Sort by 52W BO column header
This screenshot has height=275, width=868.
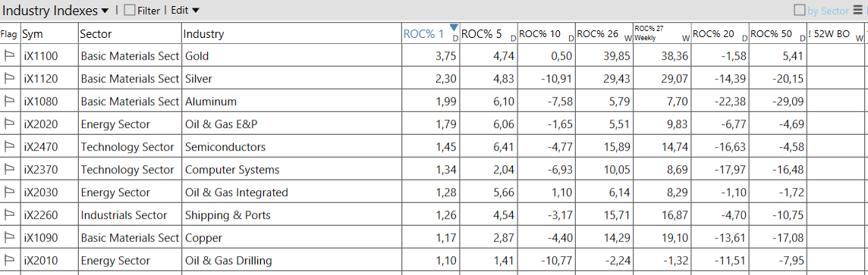835,33
